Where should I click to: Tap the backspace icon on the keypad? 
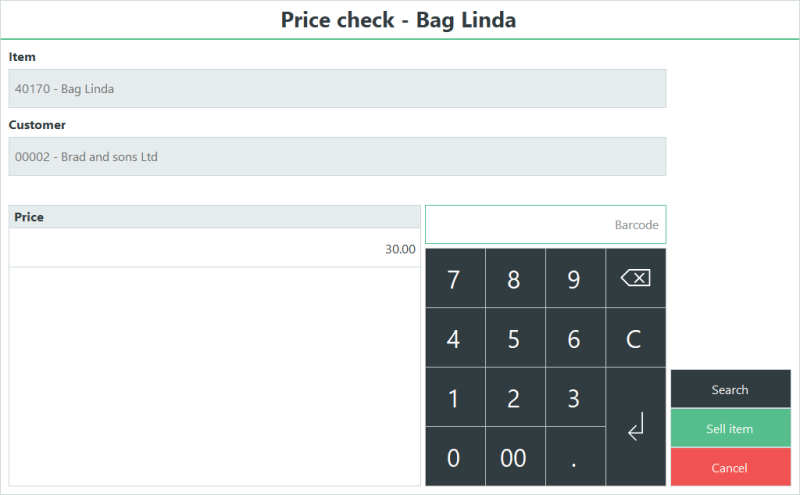(x=636, y=278)
